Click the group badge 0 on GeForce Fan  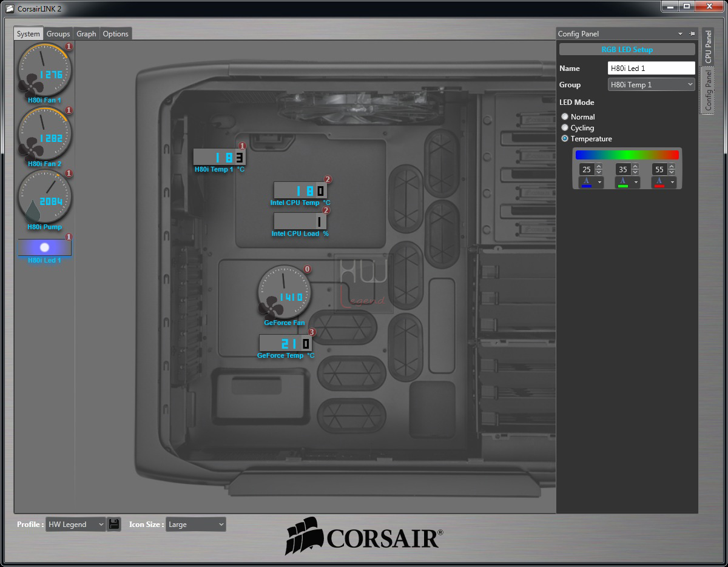click(x=307, y=269)
